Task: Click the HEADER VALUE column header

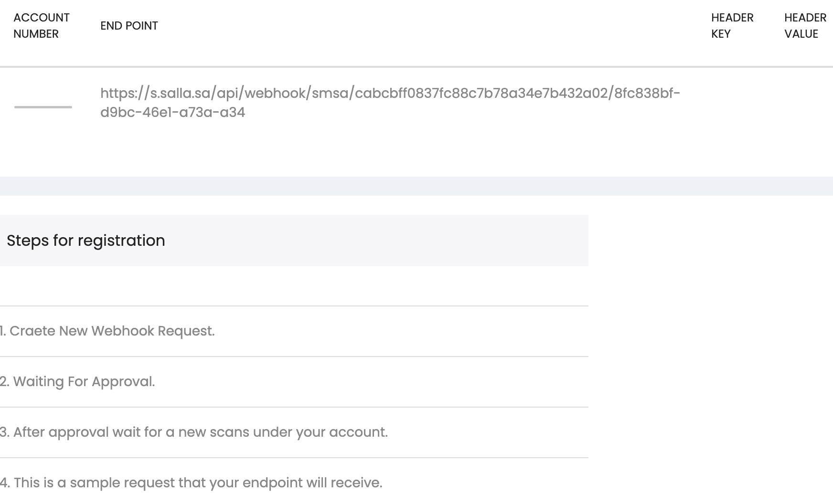Action: click(805, 26)
